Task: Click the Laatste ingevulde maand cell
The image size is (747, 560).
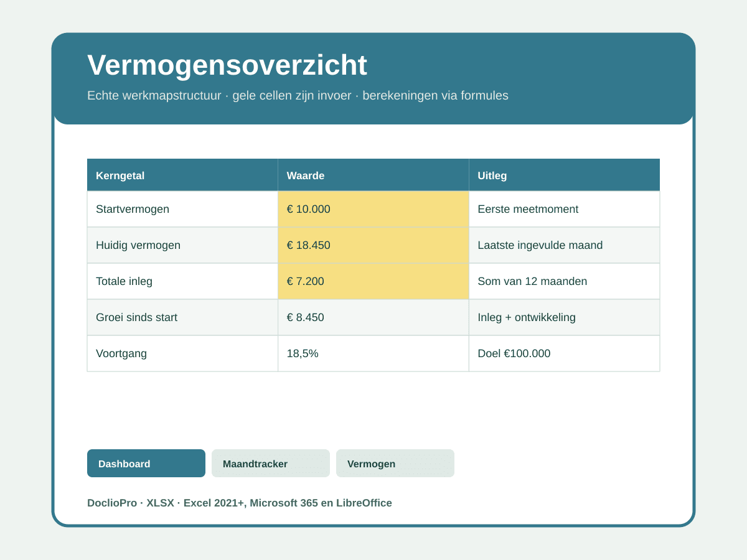Action: 565,245
